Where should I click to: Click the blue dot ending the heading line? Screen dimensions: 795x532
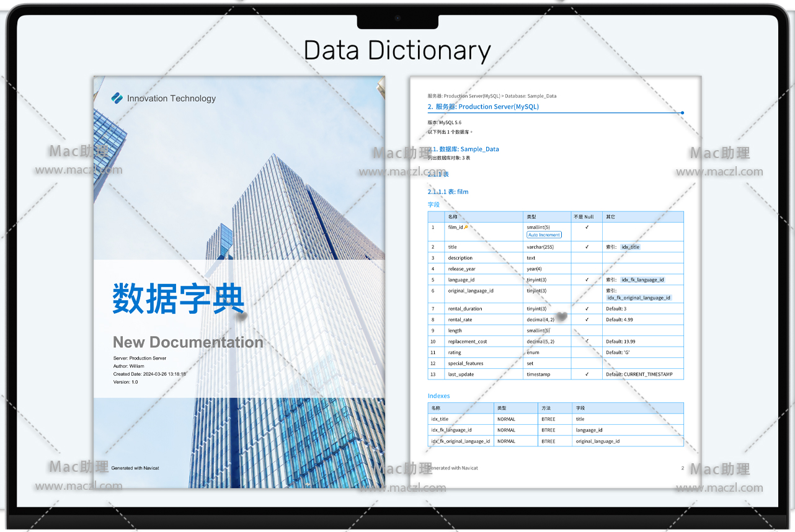point(682,113)
